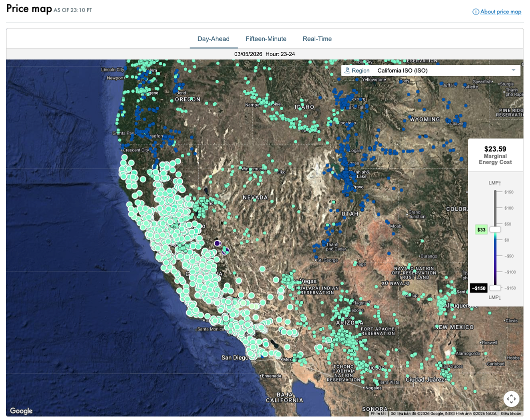The image size is (530, 420).
Task: Click the $23.59 Marginal Energy Cost panel
Action: point(495,155)
